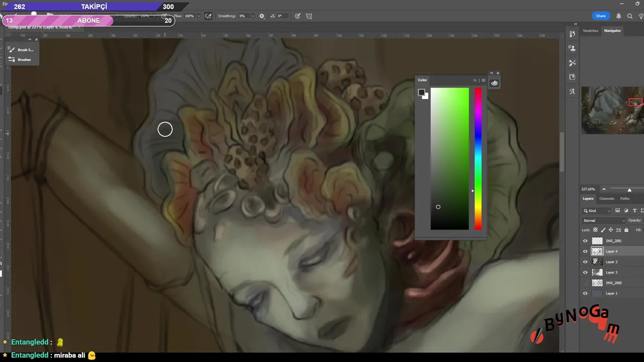Select the Navigator tab

click(612, 31)
